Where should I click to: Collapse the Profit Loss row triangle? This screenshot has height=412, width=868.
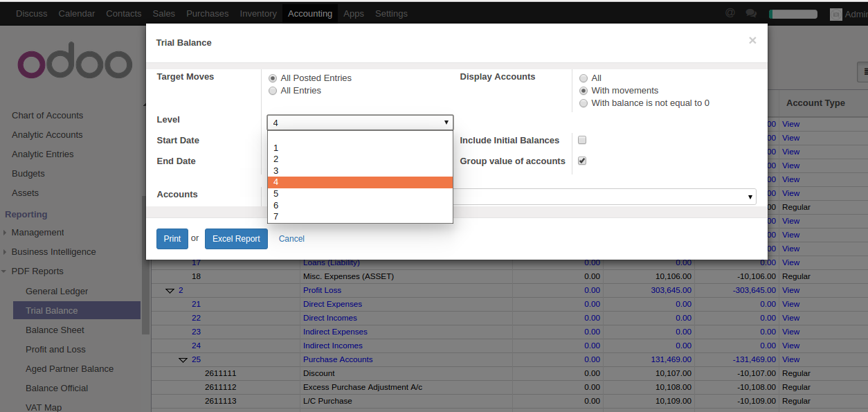170,291
